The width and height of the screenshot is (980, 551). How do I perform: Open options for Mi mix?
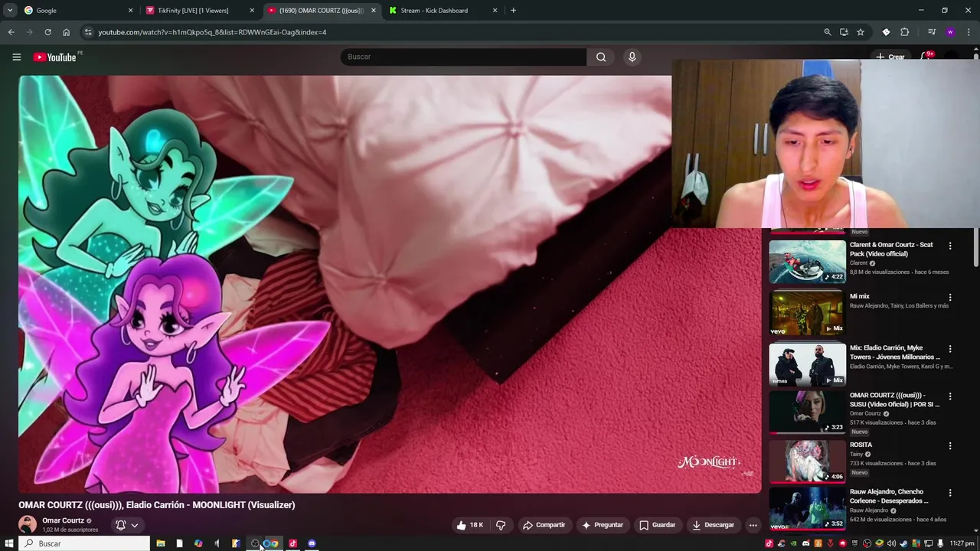click(950, 297)
